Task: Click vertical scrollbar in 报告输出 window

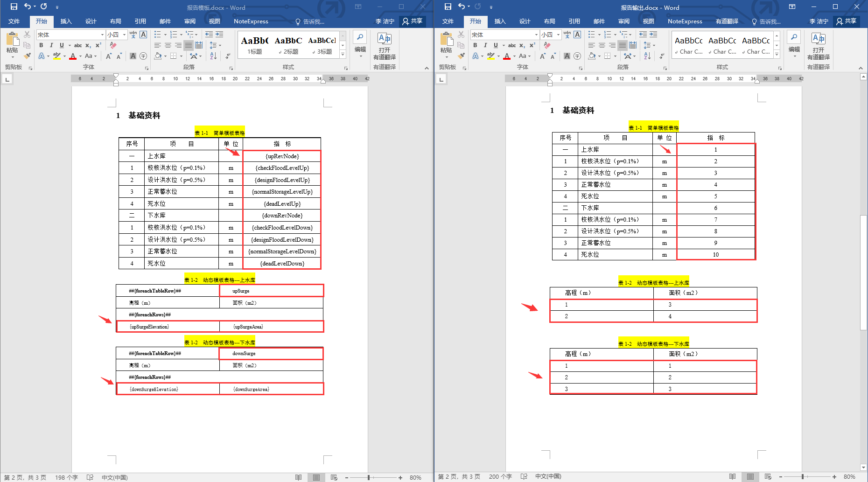Action: [863, 272]
